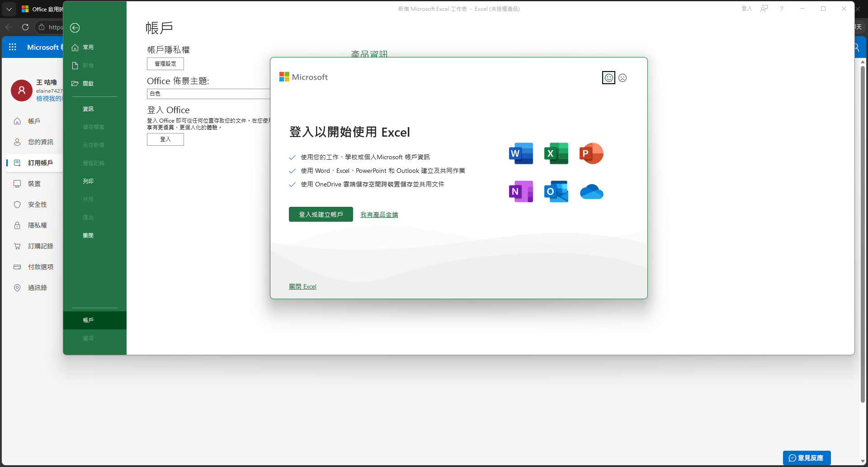Open 付款選項 in the browser sidebar
Image resolution: width=868 pixels, height=467 pixels.
pos(34,267)
